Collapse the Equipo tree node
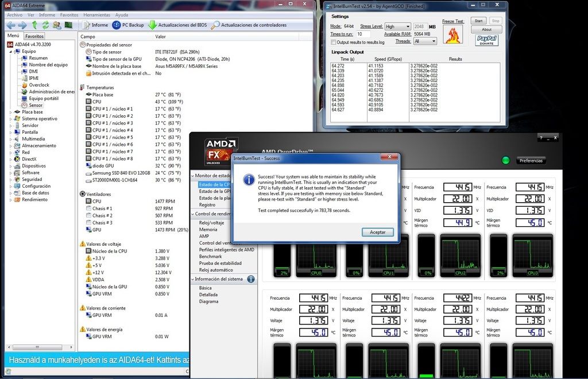 click(x=10, y=51)
